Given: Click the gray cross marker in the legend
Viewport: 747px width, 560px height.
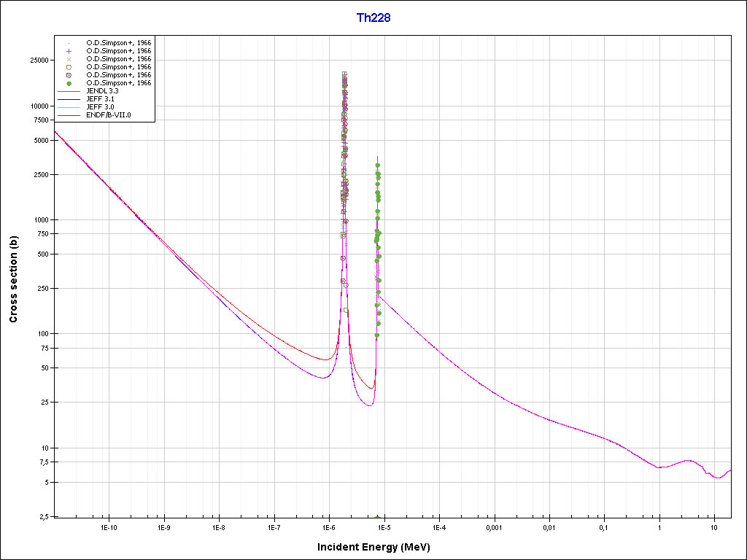Looking at the screenshot, I should click(69, 59).
